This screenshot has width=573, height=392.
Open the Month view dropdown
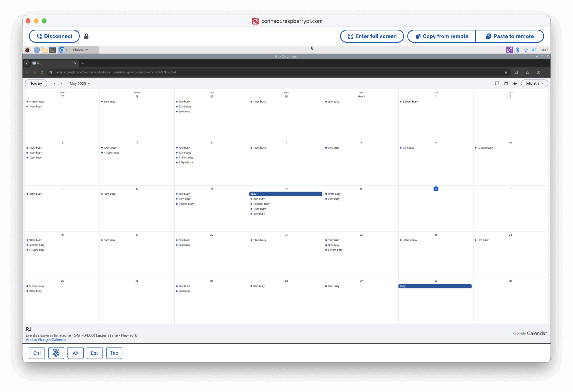pyautogui.click(x=534, y=83)
